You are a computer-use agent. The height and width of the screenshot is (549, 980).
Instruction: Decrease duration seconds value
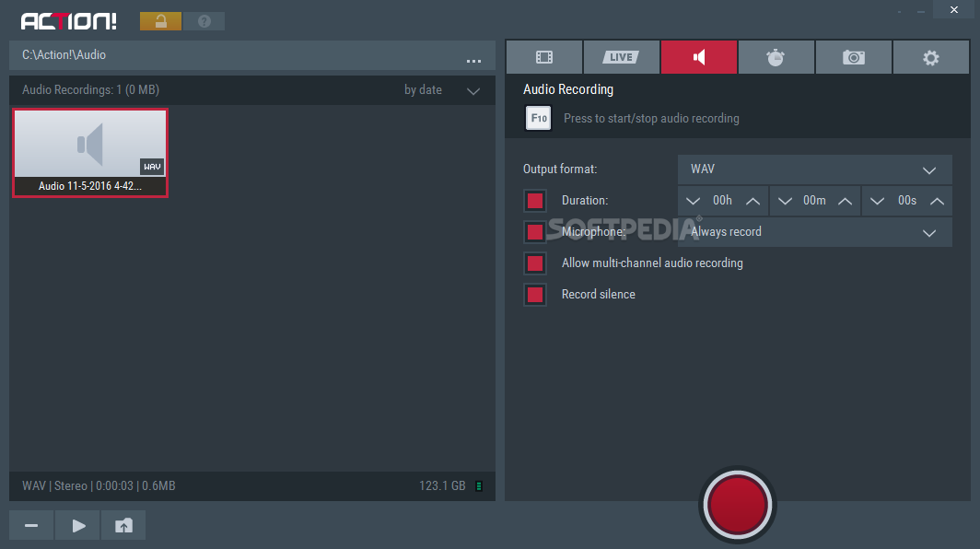point(877,201)
